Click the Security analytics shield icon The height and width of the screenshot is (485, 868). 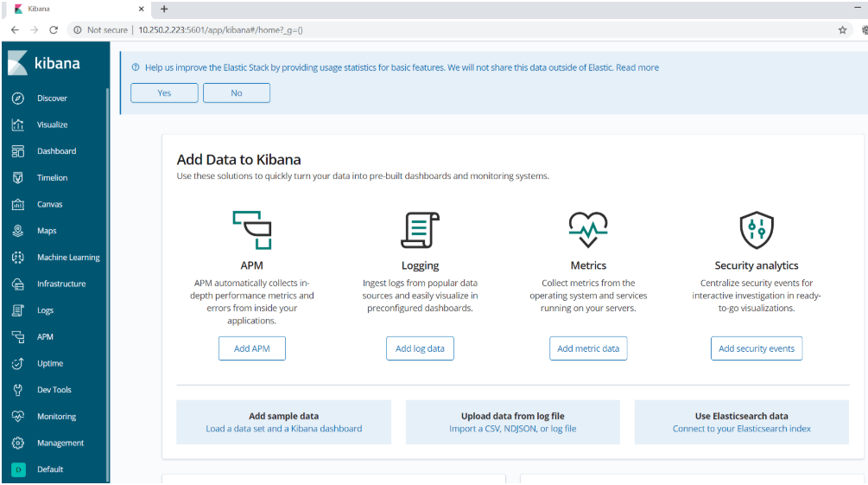(757, 230)
